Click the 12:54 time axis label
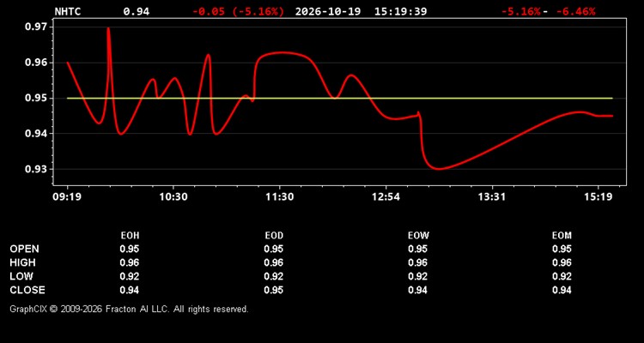Image resolution: width=644 pixels, height=343 pixels. click(386, 197)
